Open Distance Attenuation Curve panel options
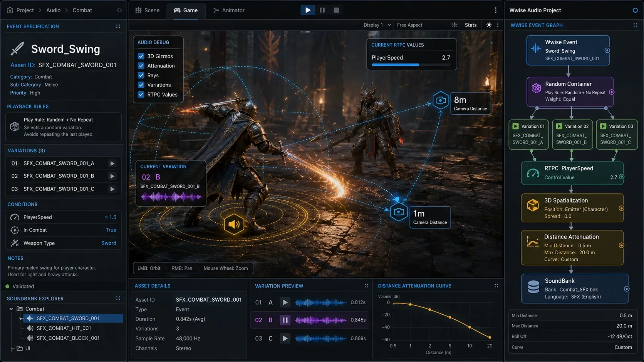This screenshot has width=644, height=362. tap(496, 286)
